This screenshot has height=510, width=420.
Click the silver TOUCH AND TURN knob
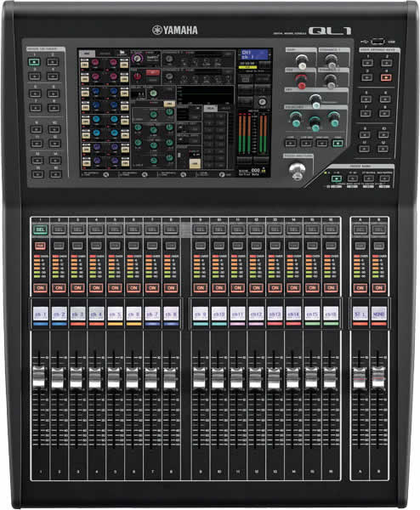(297, 171)
